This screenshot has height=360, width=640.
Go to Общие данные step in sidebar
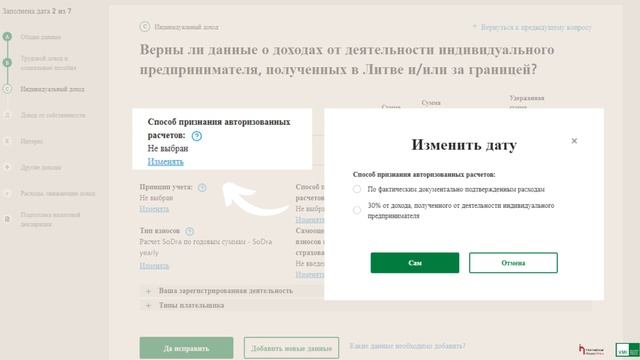coord(40,37)
